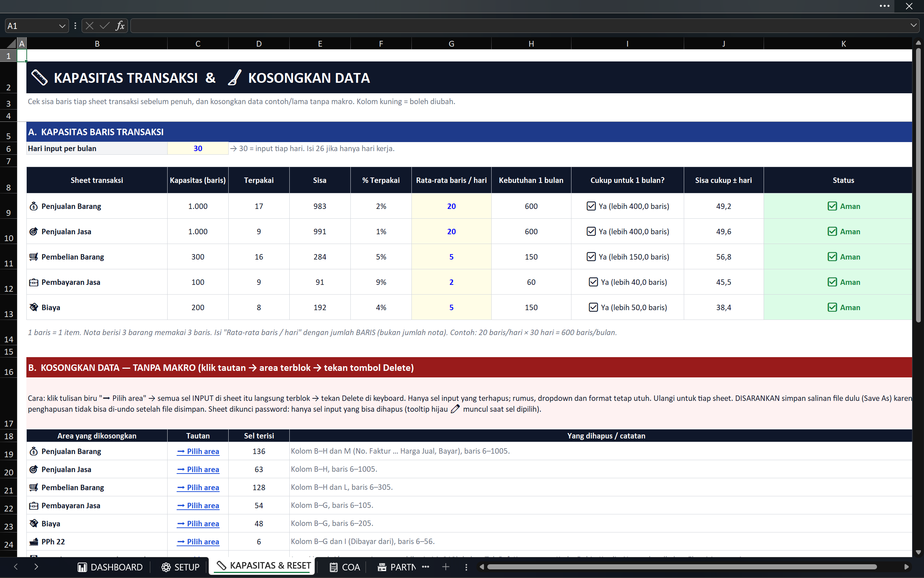
Task: Click the ruler icon in title banner
Action: point(39,77)
